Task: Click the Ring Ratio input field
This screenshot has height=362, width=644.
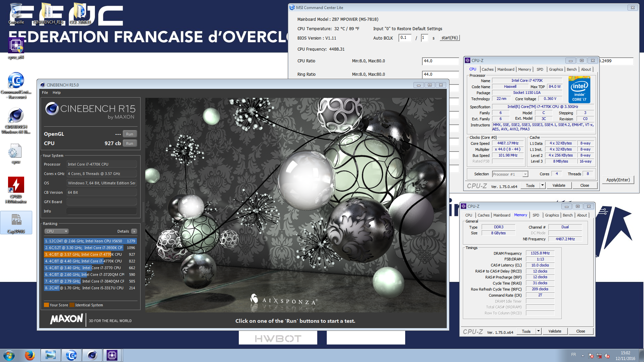Action: [x=440, y=74]
